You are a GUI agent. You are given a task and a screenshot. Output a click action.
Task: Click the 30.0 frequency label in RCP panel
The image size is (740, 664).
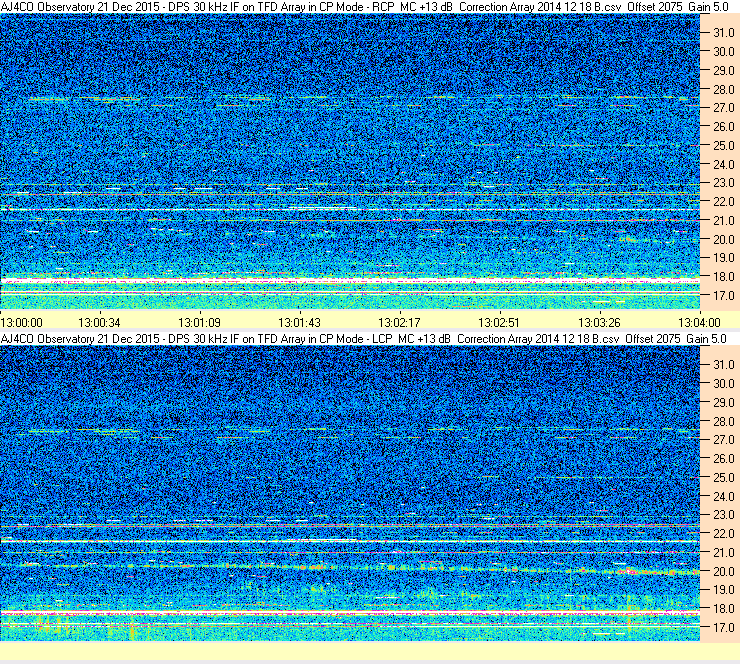(723, 51)
